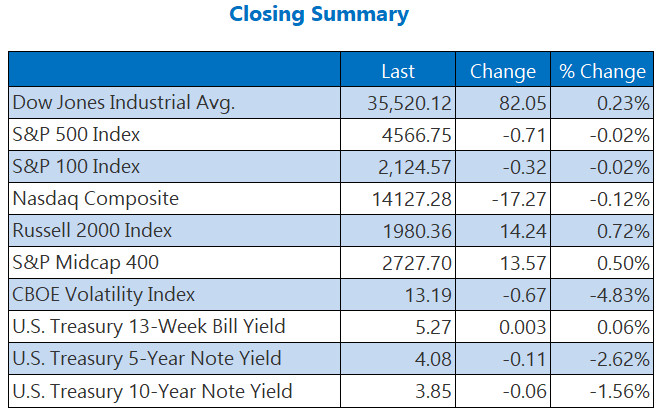This screenshot has width=664, height=418.
Task: Click the volatility percent change -4.83%
Action: pyautogui.click(x=618, y=295)
